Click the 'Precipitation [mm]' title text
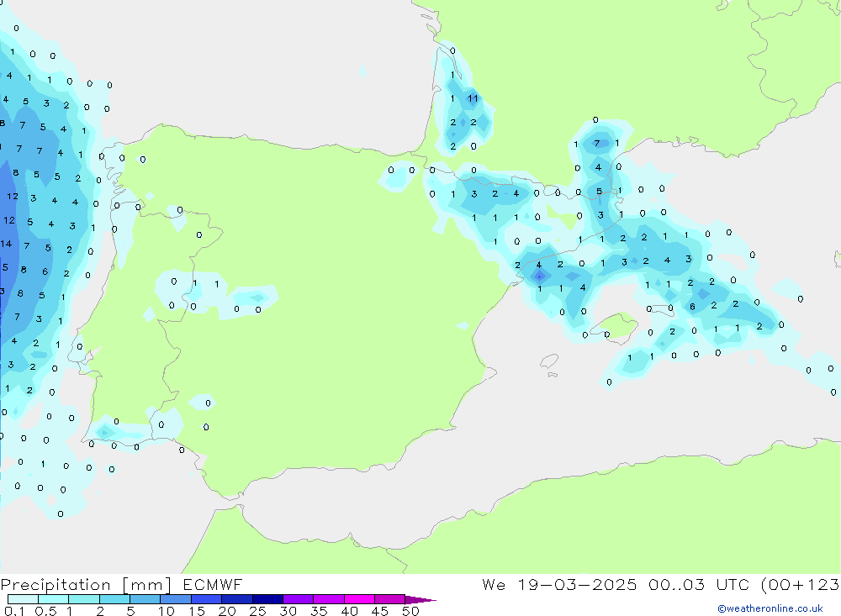 [86, 584]
